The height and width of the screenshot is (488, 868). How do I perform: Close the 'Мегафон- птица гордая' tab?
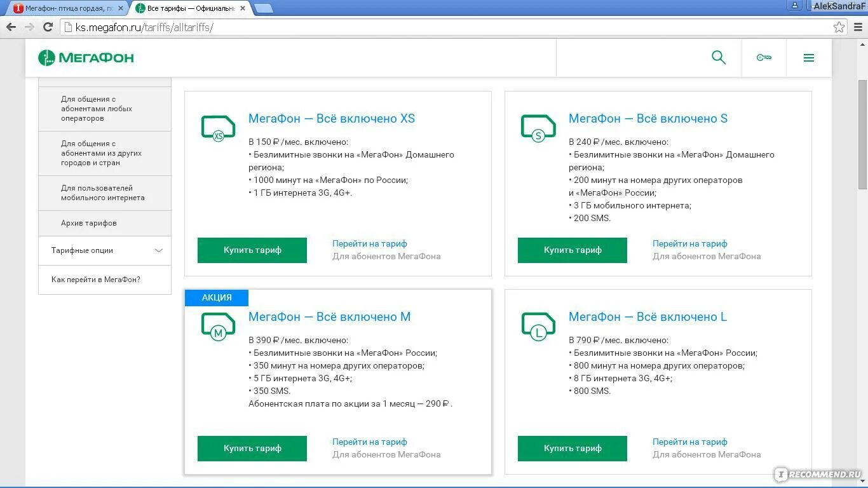(x=121, y=8)
